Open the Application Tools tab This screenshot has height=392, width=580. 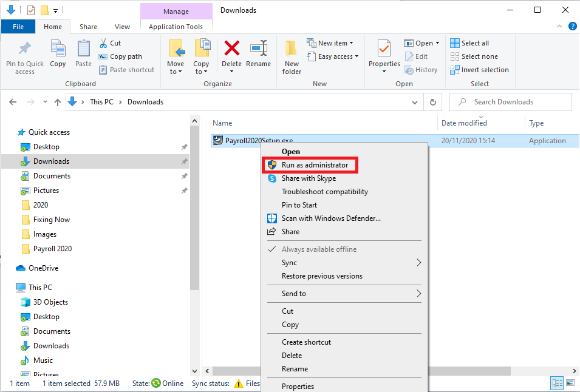(x=176, y=27)
